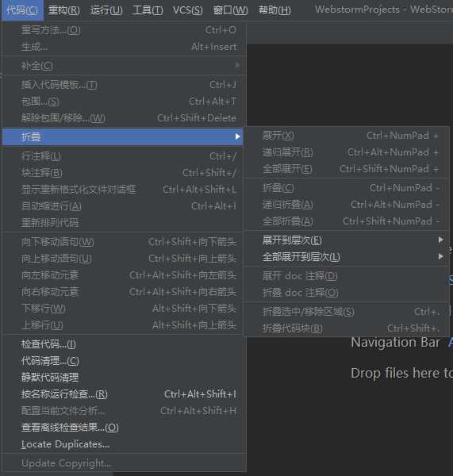Choose 解除包围/移除...(W)
The image size is (453, 476).
pyautogui.click(x=123, y=118)
